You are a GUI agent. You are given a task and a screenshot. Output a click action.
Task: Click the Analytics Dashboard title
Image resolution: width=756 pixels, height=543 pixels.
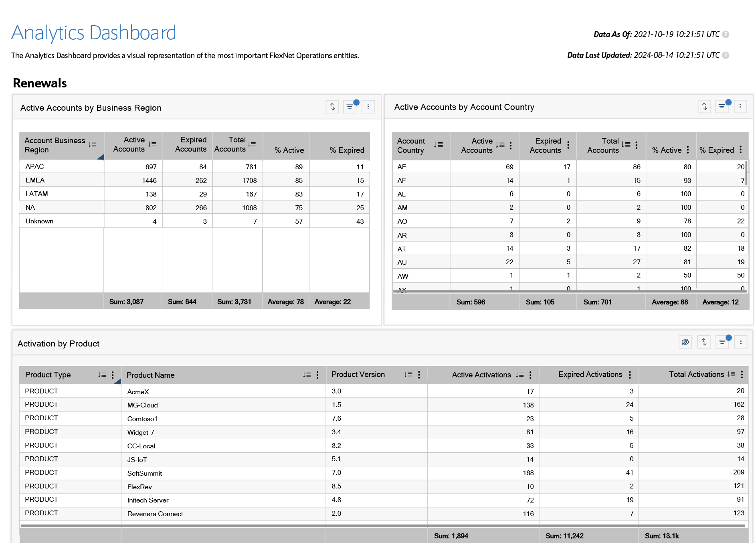pyautogui.click(x=94, y=33)
